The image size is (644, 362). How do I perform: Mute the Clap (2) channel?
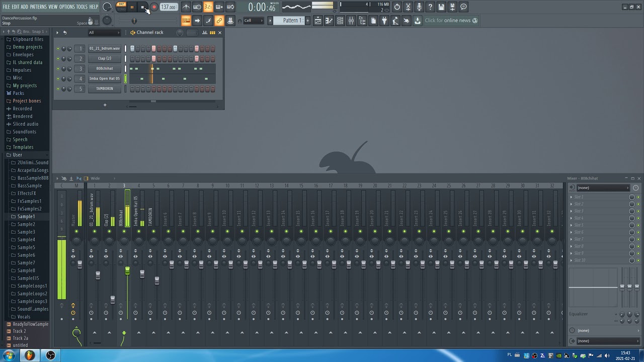[58, 59]
